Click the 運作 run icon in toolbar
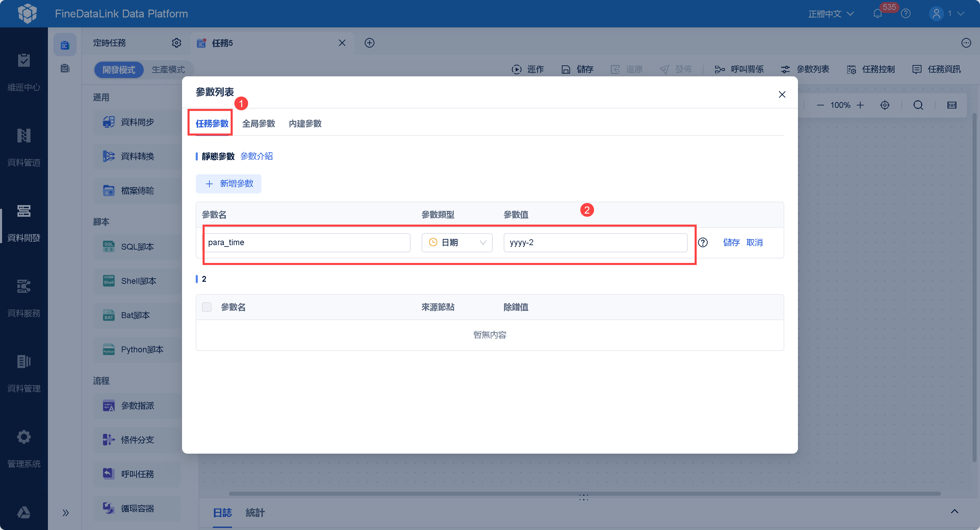Image resolution: width=980 pixels, height=530 pixels. point(516,69)
